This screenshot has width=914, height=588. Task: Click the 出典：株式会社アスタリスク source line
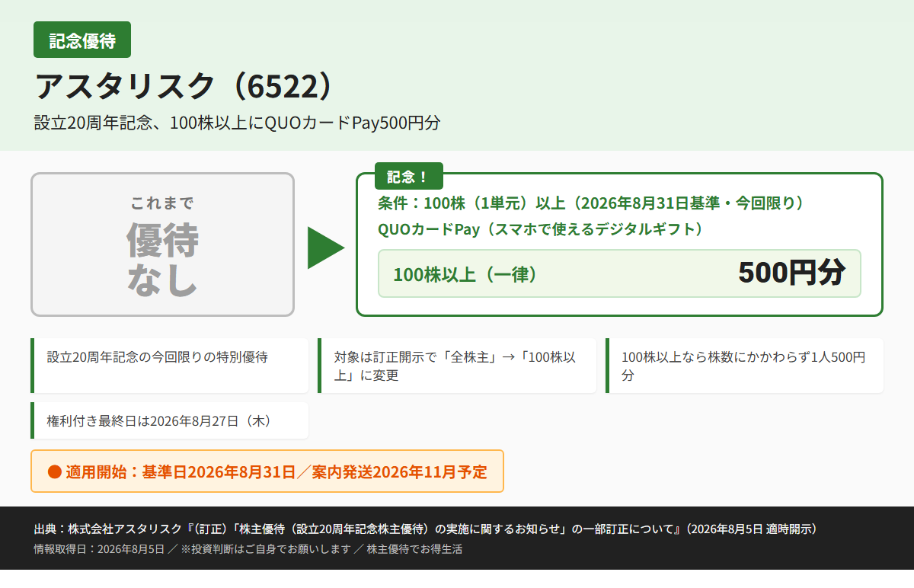point(425,529)
